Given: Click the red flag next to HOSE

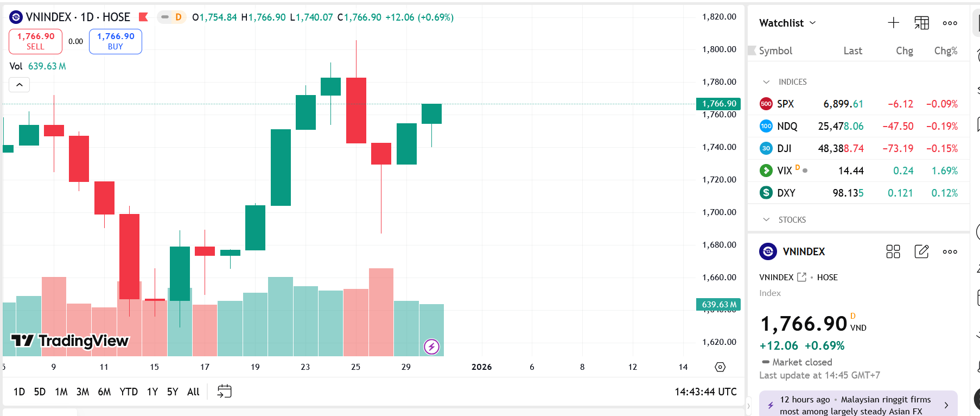Looking at the screenshot, I should [144, 17].
